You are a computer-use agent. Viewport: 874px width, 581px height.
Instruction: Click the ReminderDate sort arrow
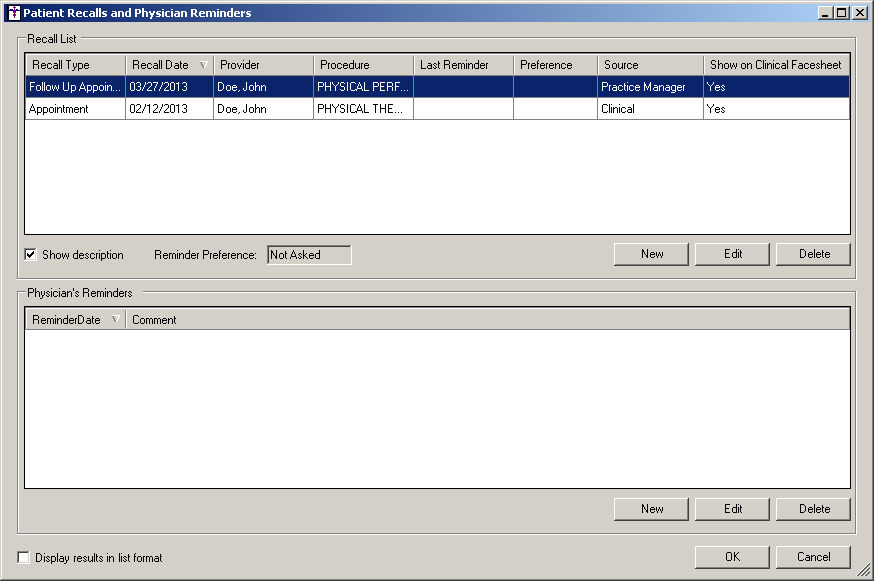tap(115, 320)
